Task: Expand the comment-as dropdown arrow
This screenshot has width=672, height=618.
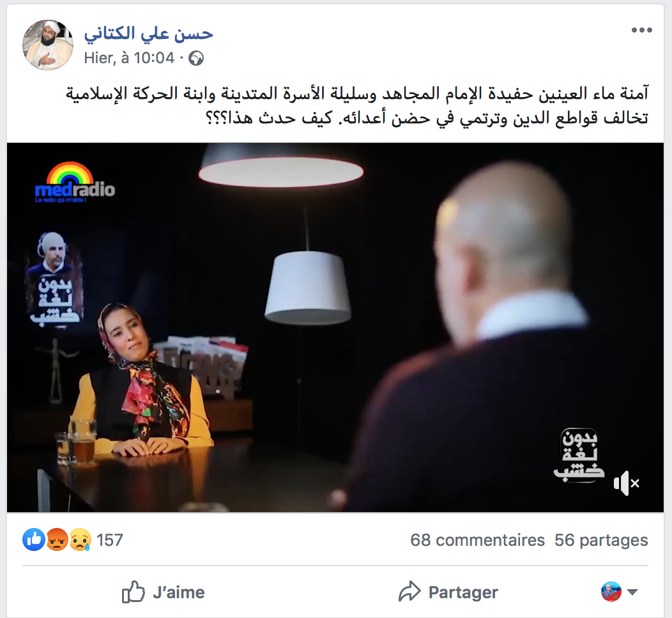Action: pos(632,592)
